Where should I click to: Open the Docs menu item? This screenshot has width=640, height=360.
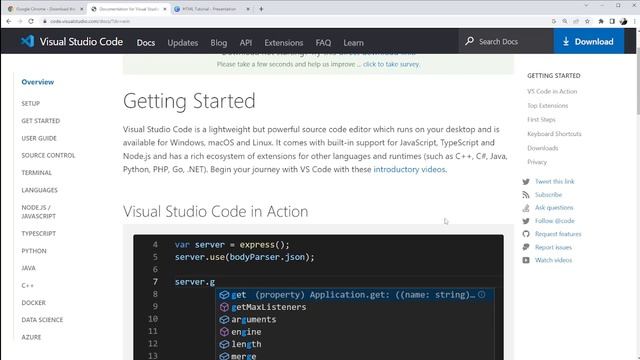146,42
